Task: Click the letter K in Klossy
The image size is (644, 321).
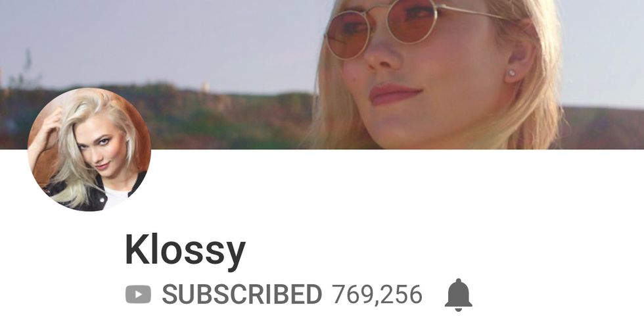Action: pyautogui.click(x=137, y=249)
